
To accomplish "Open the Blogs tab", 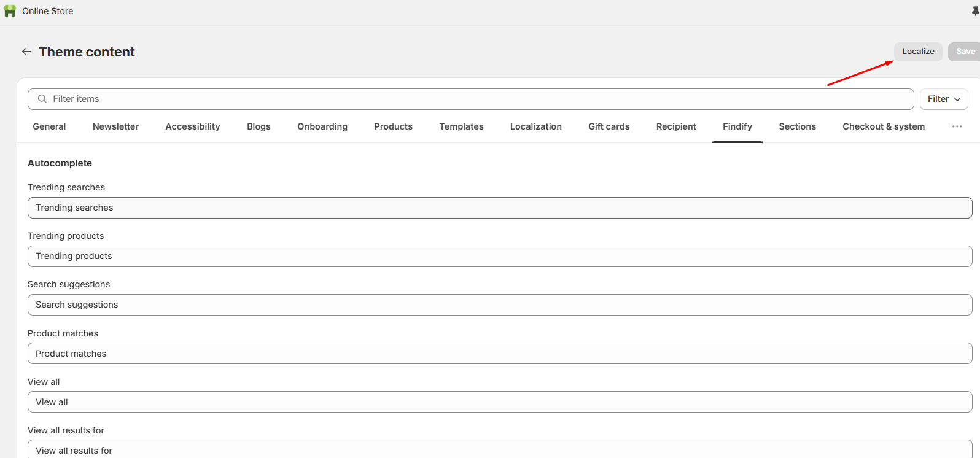I will 259,126.
